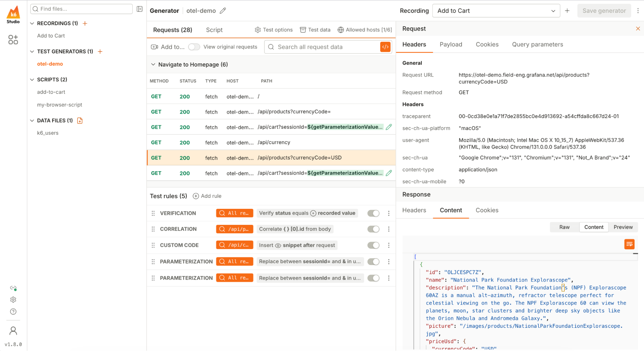Collapse the Navigate to Homepage group

tap(153, 64)
